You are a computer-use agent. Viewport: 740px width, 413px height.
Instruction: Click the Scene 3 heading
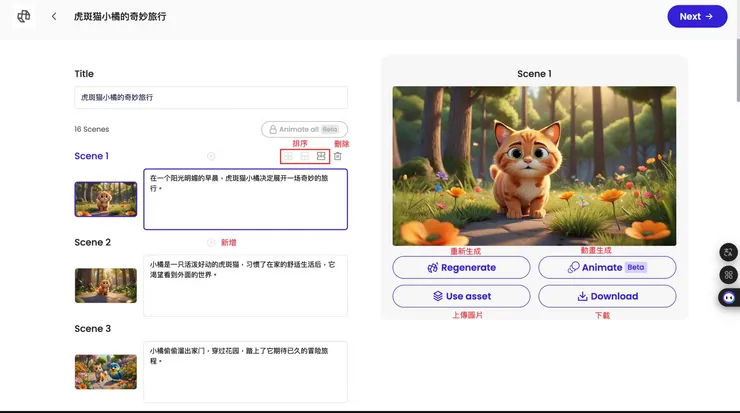92,329
